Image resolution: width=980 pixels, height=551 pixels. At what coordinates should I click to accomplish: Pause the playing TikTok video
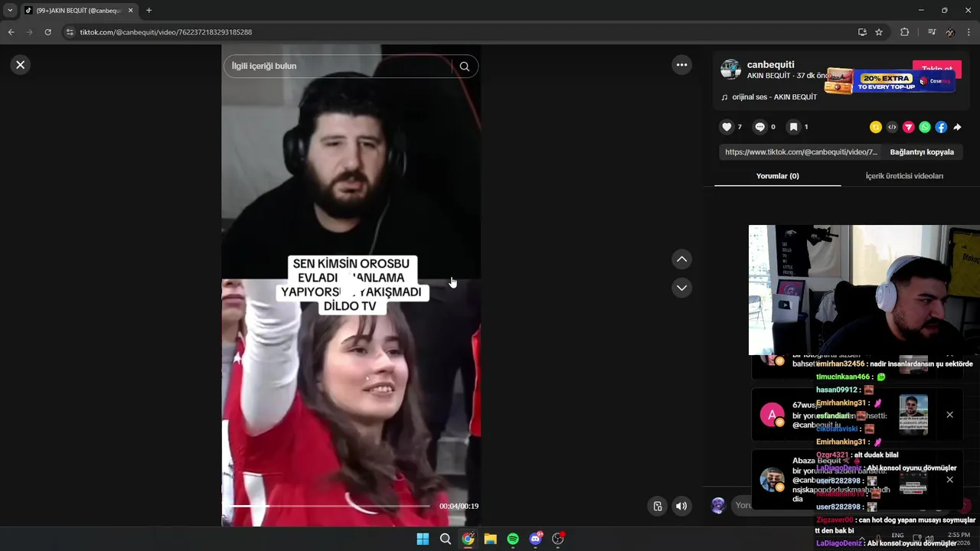351,285
